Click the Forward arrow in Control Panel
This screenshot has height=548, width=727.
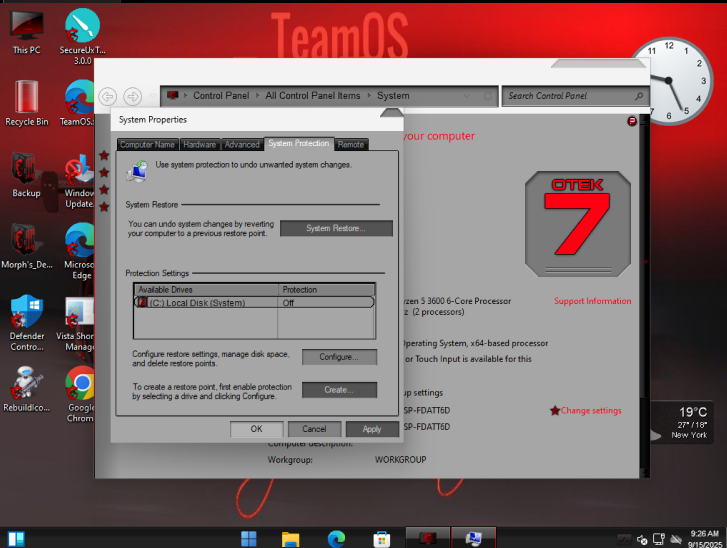click(133, 96)
